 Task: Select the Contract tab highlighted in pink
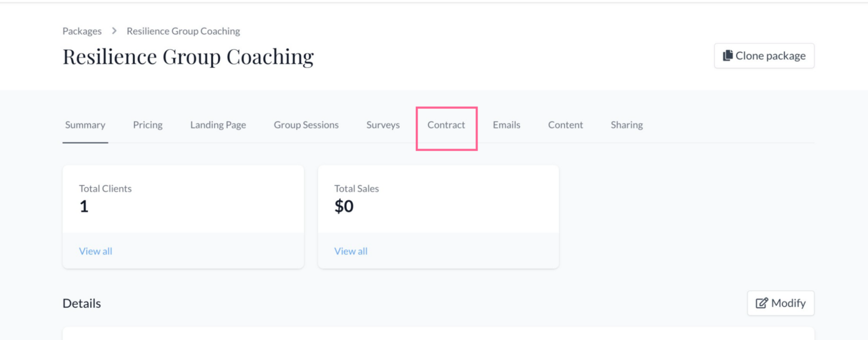(x=446, y=125)
